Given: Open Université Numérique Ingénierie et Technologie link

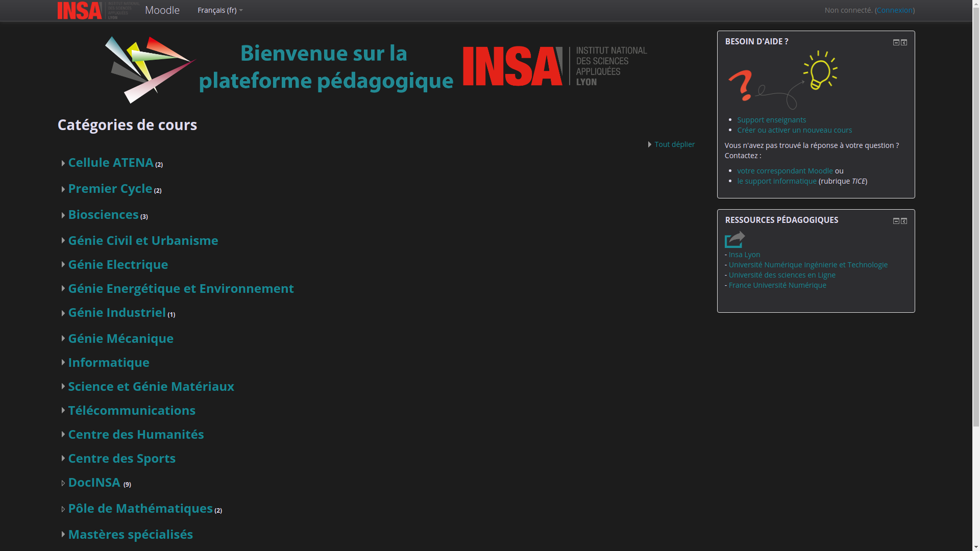Looking at the screenshot, I should click(x=807, y=265).
